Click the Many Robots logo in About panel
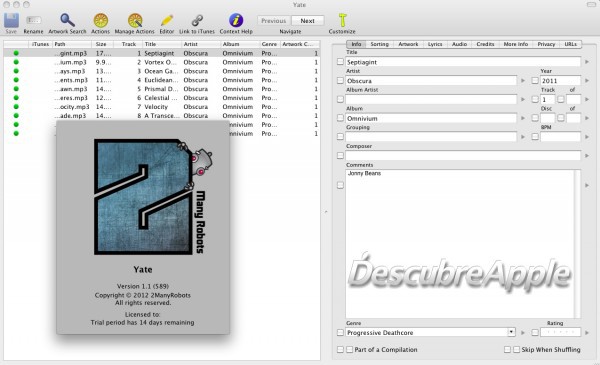The height and width of the screenshot is (365, 600). [x=153, y=197]
